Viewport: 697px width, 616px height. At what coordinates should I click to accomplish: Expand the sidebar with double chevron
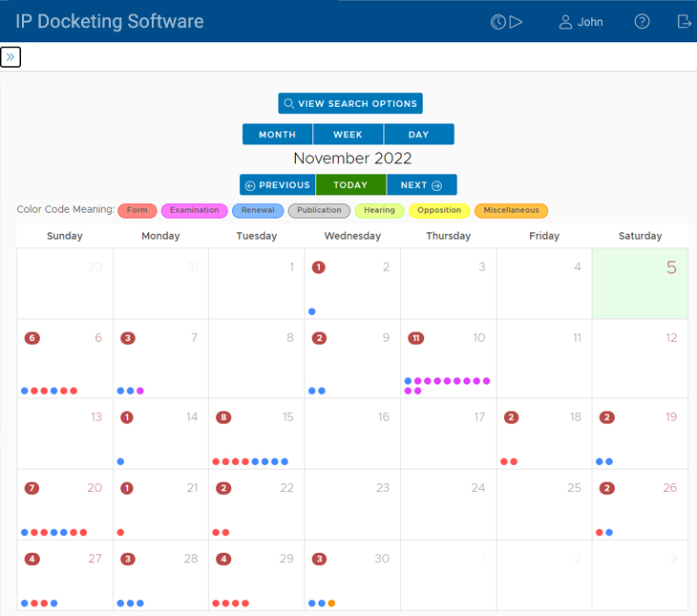[x=11, y=57]
